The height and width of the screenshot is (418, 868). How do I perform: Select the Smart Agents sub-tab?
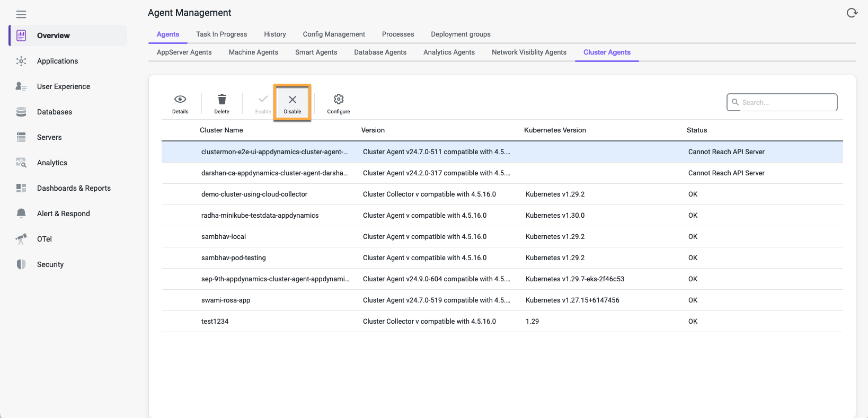point(316,52)
